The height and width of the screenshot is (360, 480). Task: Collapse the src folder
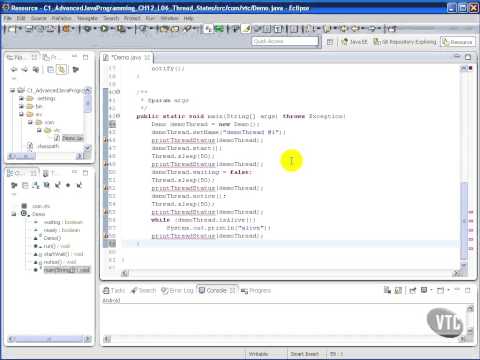[21, 114]
